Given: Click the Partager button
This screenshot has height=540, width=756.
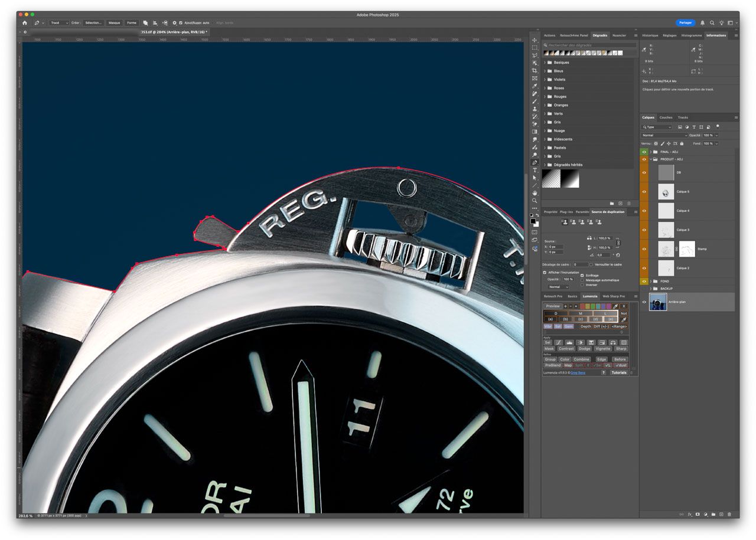Looking at the screenshot, I should [x=685, y=22].
